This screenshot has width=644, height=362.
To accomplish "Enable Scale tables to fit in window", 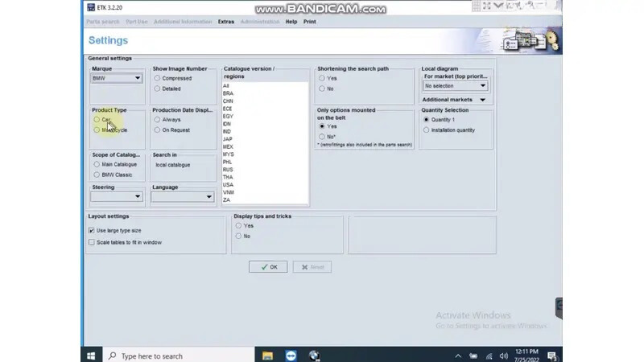I will (x=92, y=242).
